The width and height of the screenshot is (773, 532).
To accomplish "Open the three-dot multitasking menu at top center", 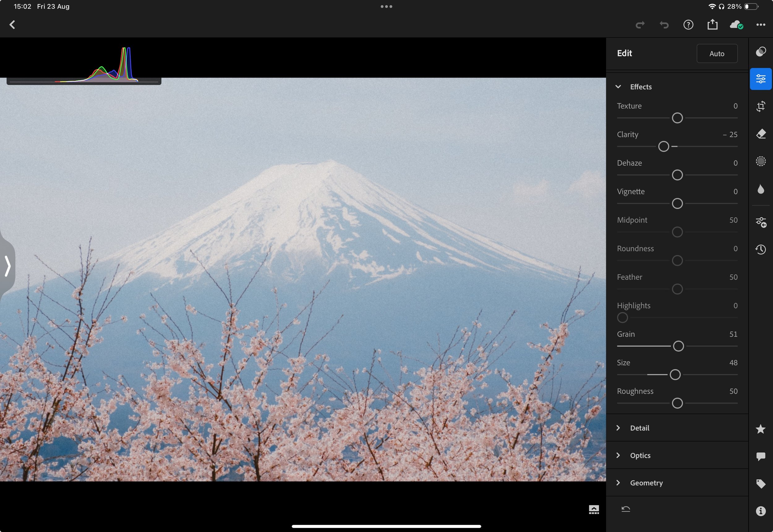I will coord(386,6).
